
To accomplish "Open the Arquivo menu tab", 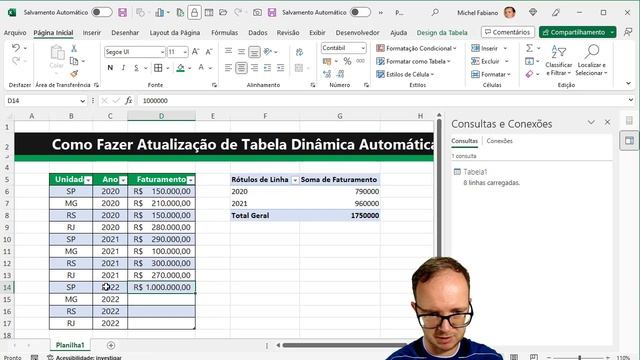I will click(15, 33).
